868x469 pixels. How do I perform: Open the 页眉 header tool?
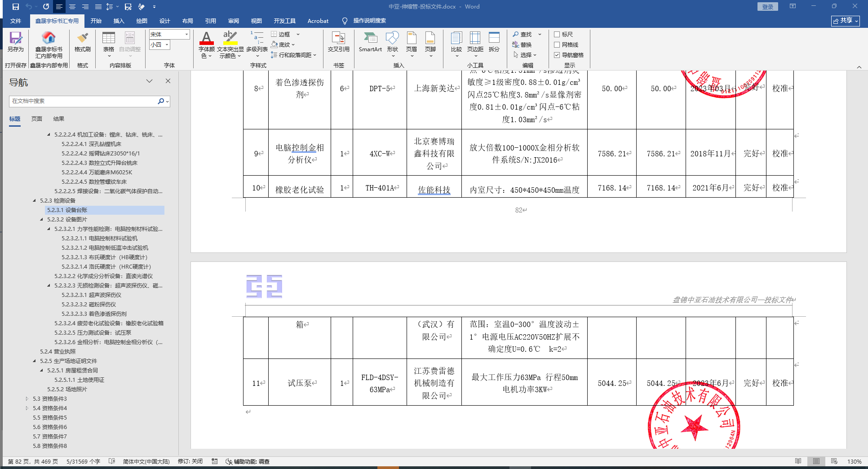[412, 44]
